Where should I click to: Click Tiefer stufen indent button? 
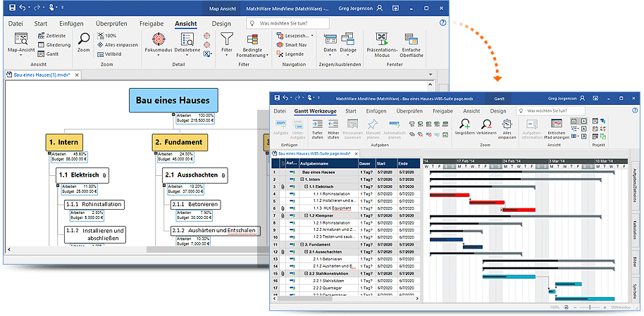click(317, 129)
